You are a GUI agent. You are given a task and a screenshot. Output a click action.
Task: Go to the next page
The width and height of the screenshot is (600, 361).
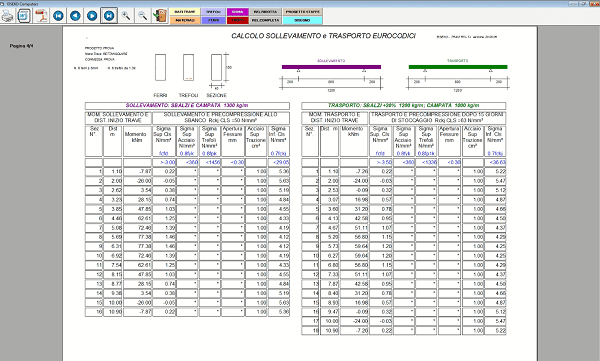[x=92, y=16]
